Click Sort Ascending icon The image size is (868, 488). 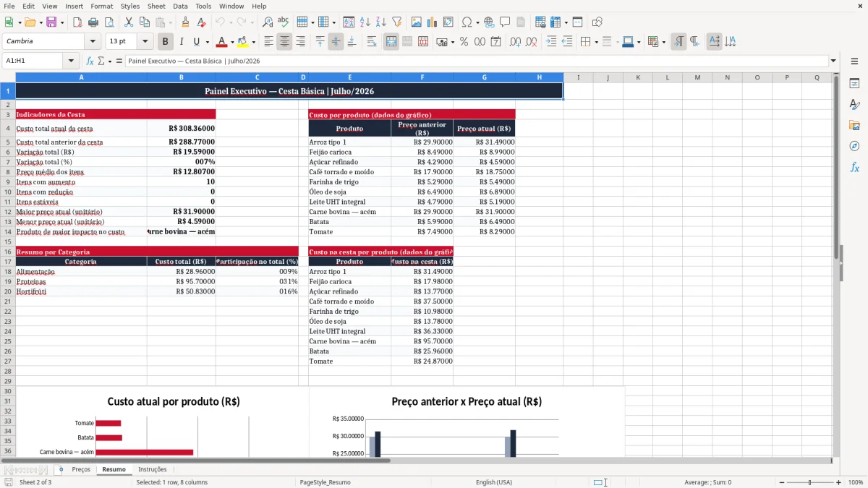pyautogui.click(x=365, y=22)
